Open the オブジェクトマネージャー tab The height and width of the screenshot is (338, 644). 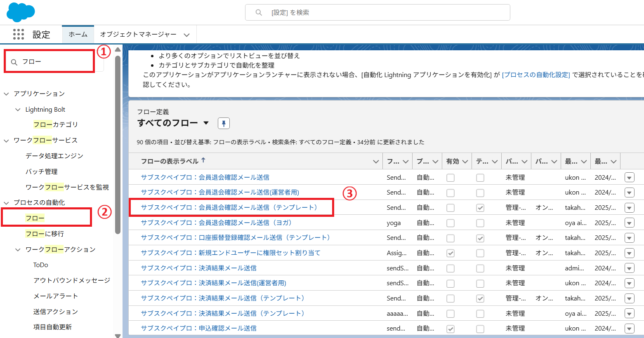[138, 34]
